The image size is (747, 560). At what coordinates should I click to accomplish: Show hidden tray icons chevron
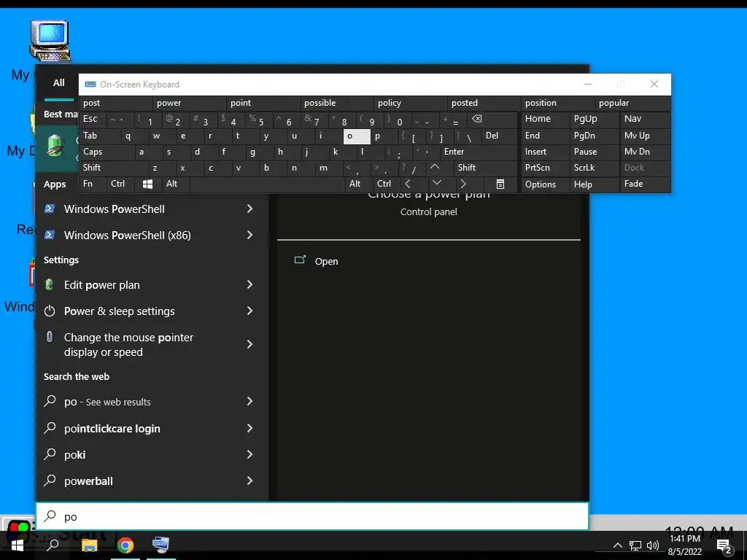617,545
